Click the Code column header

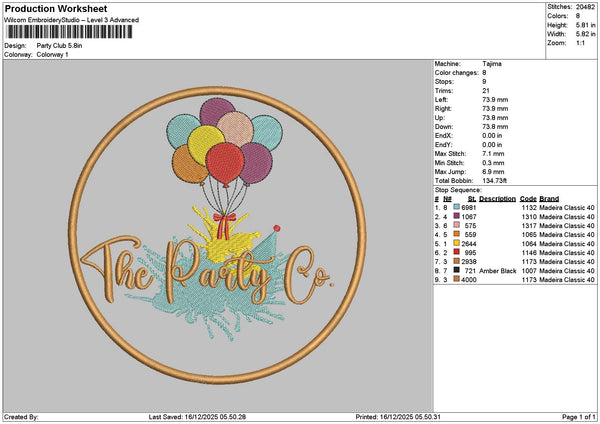coord(528,199)
